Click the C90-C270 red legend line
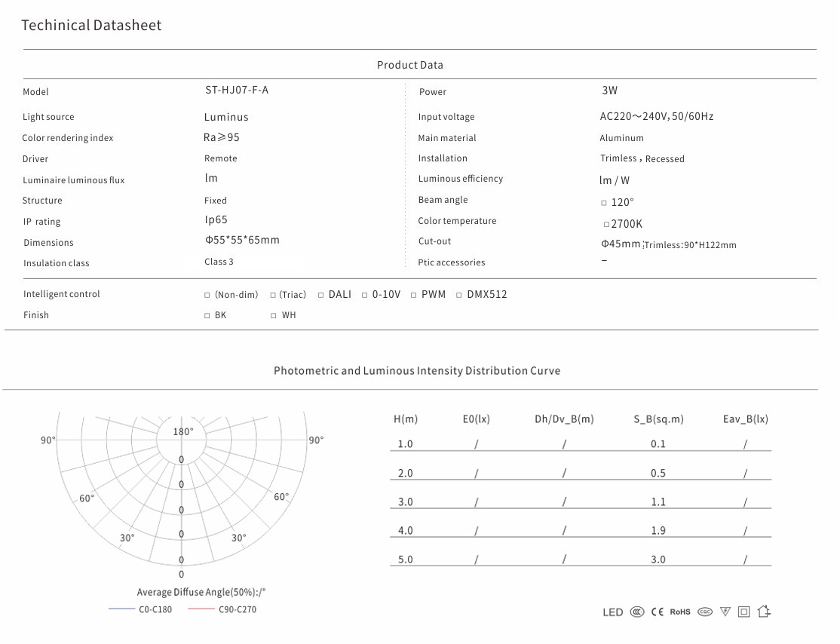Viewport: 840px width, 644px height. 201,609
